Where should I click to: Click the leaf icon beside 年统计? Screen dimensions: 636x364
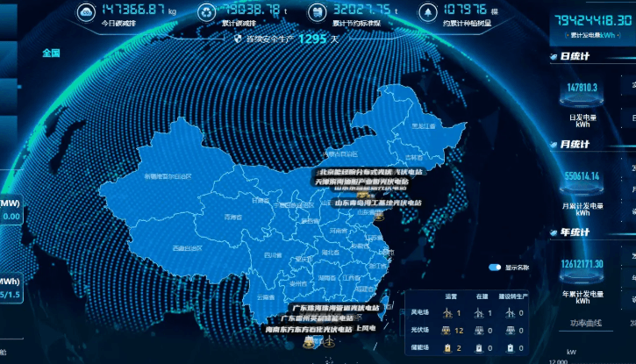click(x=554, y=232)
